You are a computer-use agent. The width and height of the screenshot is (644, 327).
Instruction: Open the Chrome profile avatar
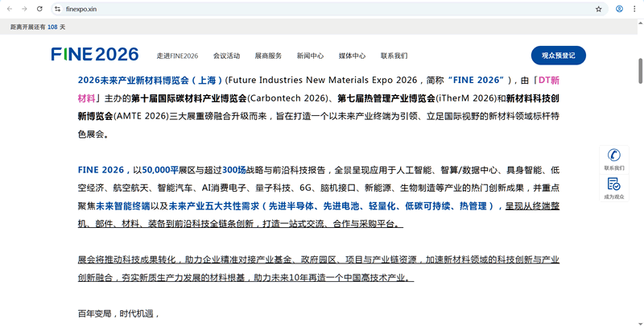tap(619, 9)
